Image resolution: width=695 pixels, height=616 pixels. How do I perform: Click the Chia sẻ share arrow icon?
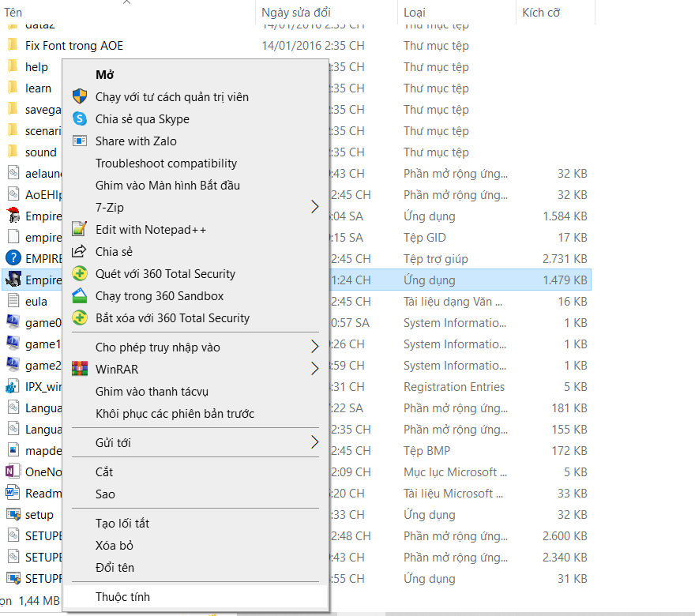click(x=80, y=252)
